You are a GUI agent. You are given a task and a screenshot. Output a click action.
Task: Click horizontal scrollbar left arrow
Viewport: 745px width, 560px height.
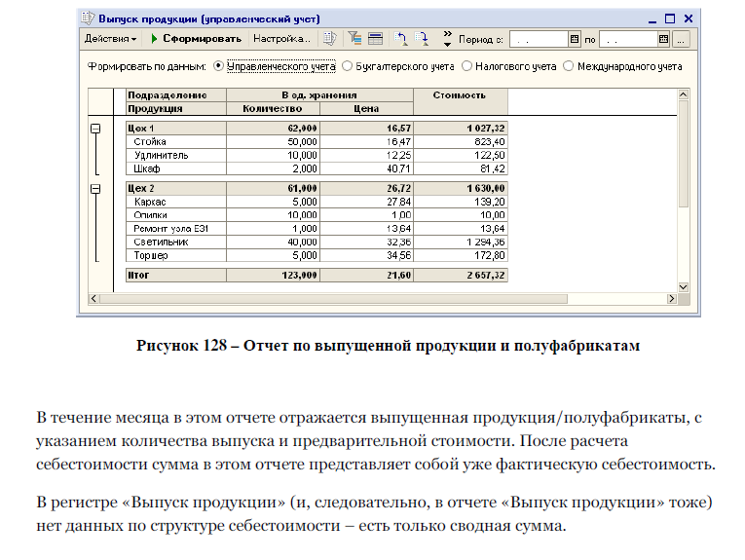[x=93, y=299]
